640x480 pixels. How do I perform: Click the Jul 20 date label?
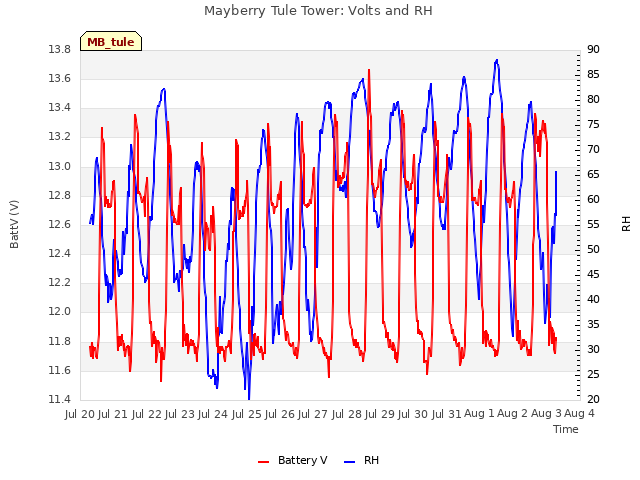point(80,414)
